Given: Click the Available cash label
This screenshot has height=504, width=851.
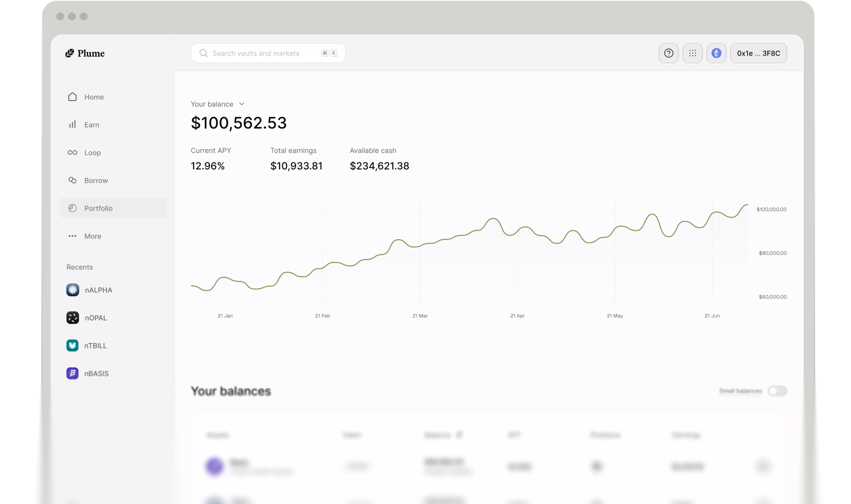Looking at the screenshot, I should tap(373, 150).
